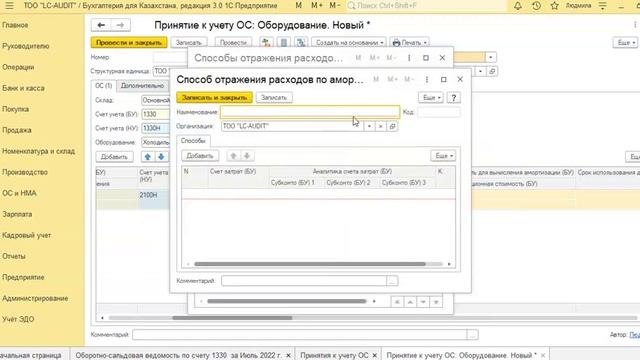The width and height of the screenshot is (640, 360).
Task: Click Записать in the front dialog
Action: coord(274,98)
